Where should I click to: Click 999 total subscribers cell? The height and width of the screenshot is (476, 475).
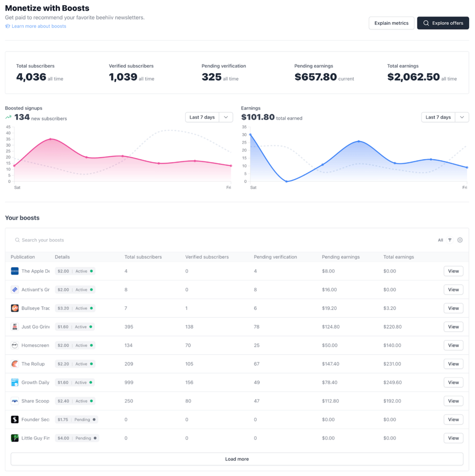(129, 383)
